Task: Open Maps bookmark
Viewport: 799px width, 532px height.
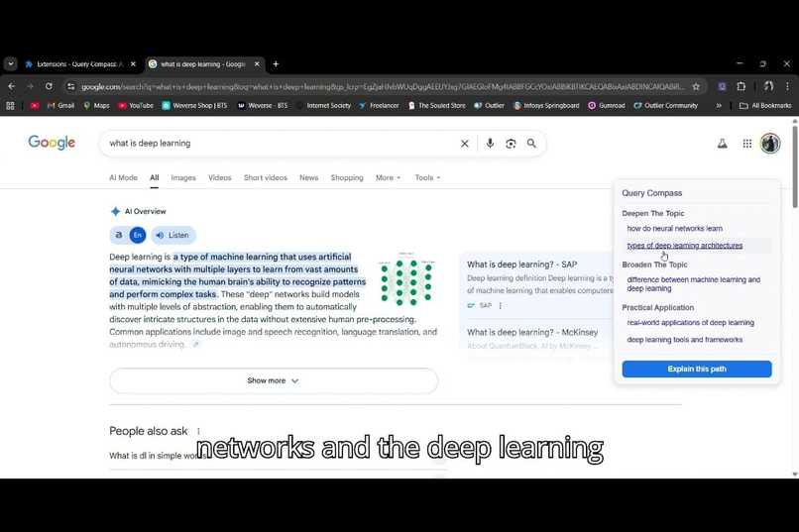Action: point(96,105)
